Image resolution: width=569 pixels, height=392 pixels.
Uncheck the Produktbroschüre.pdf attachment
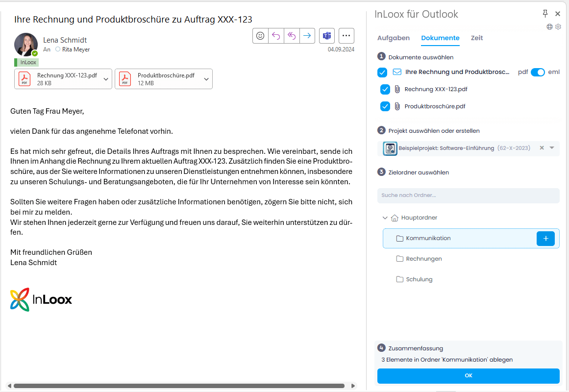tap(385, 106)
